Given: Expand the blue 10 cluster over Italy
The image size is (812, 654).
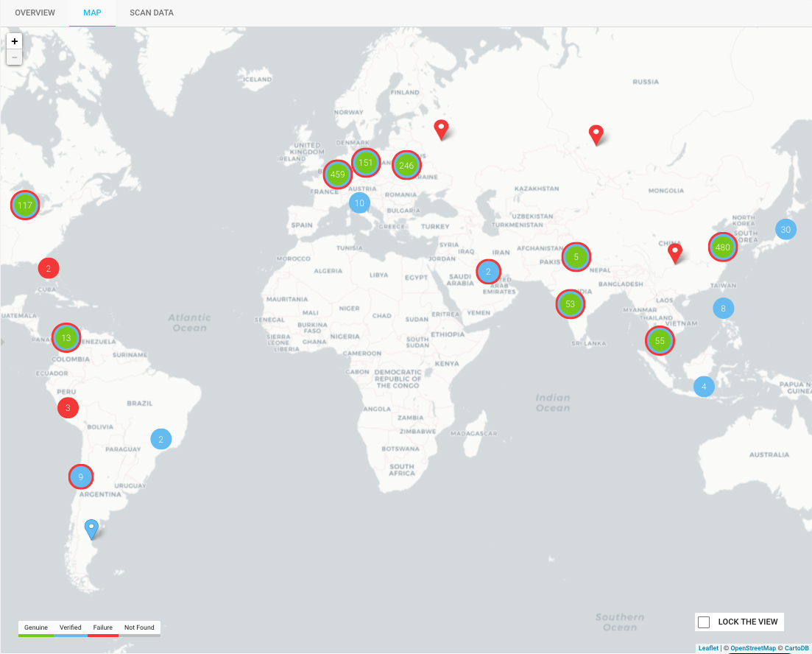Looking at the screenshot, I should click(x=359, y=203).
